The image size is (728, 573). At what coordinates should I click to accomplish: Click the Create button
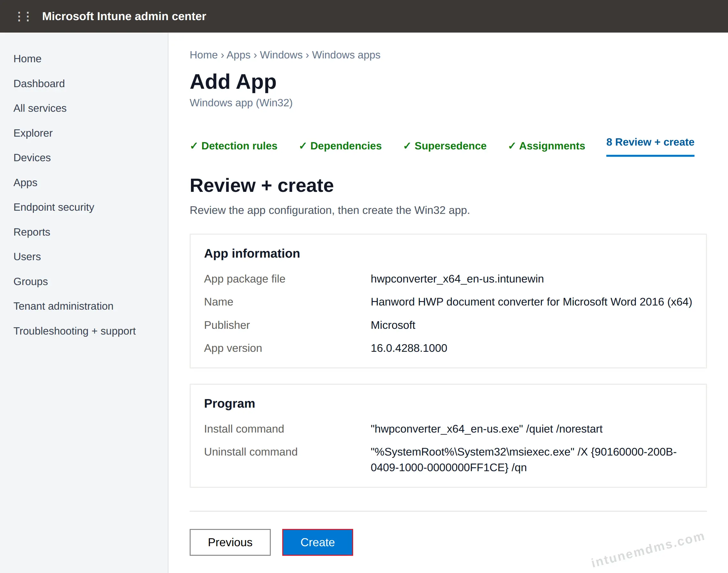point(317,542)
